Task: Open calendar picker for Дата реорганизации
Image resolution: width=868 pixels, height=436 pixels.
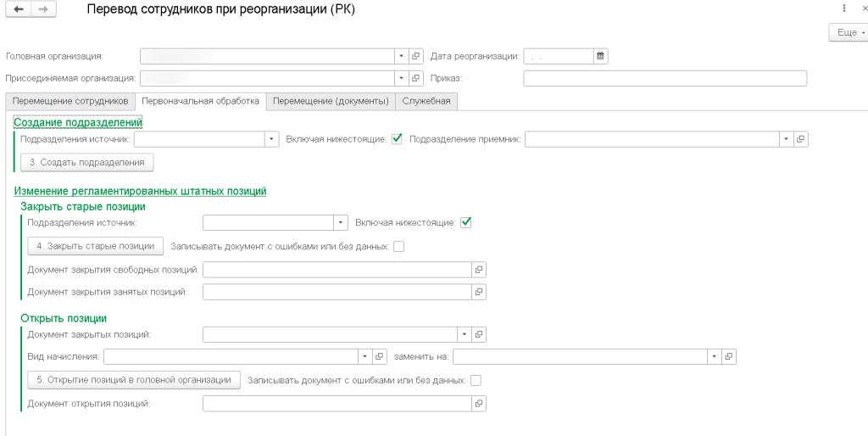Action: (x=600, y=56)
